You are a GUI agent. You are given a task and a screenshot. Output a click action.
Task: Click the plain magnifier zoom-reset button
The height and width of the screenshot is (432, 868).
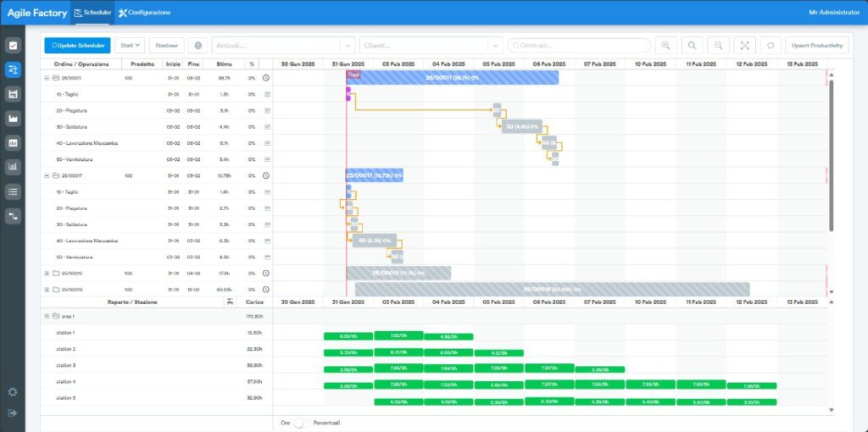coord(692,46)
